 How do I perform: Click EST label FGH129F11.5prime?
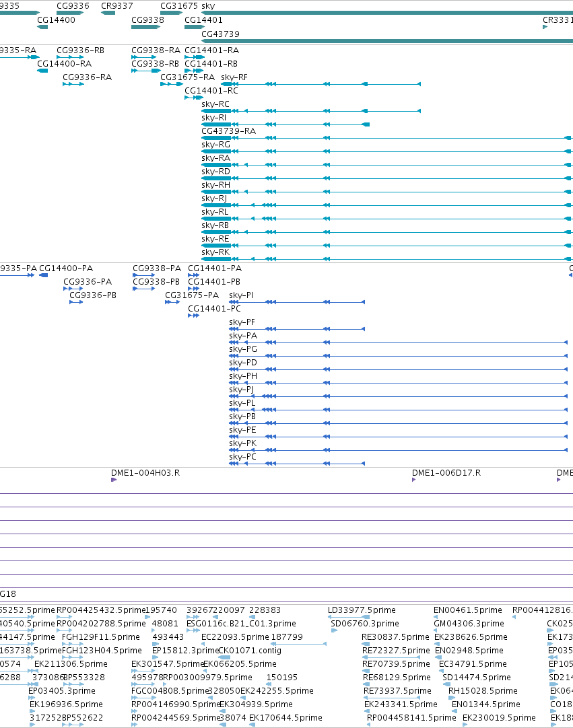tap(101, 637)
